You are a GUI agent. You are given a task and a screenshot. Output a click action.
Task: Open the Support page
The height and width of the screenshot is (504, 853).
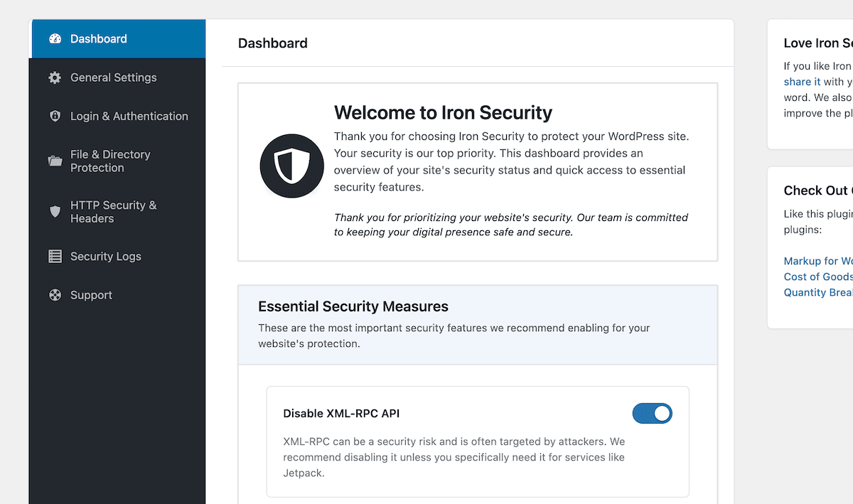pyautogui.click(x=117, y=295)
